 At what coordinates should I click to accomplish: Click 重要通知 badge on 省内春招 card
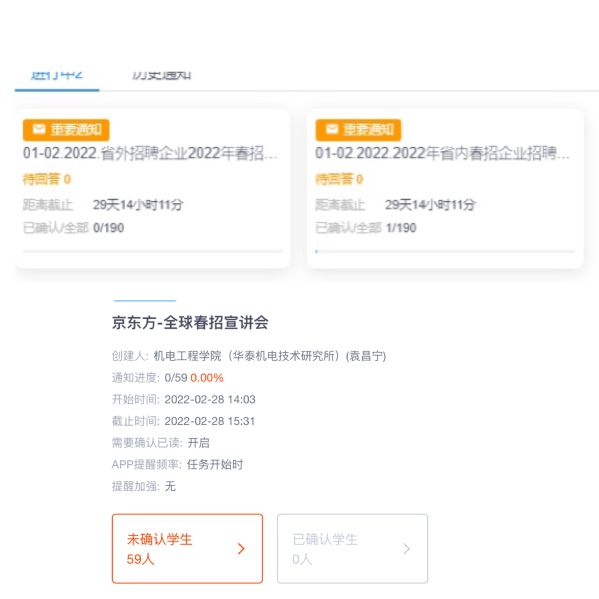point(358,130)
